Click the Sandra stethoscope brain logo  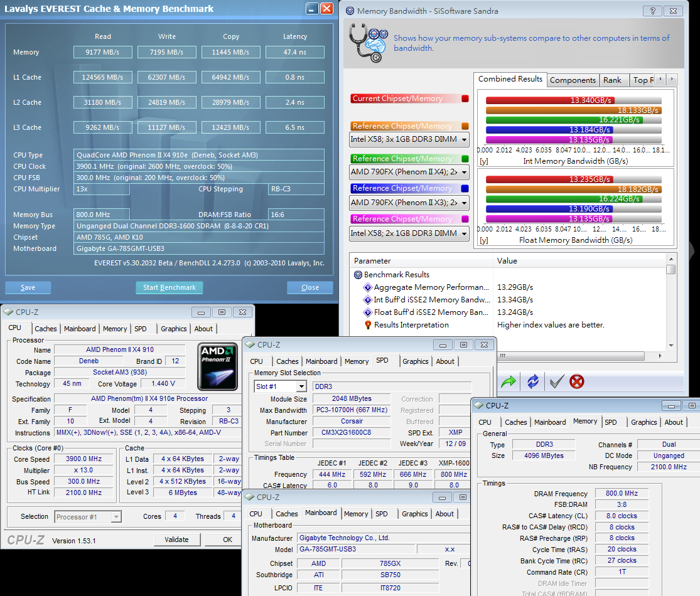pos(369,43)
